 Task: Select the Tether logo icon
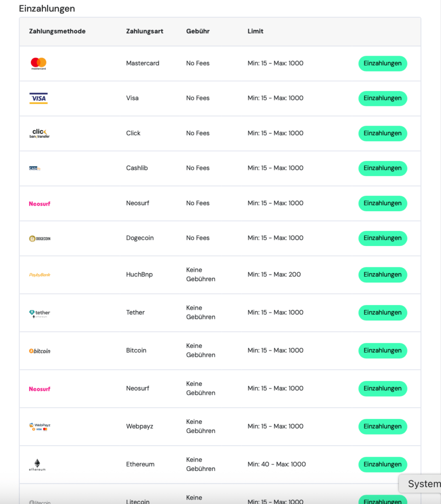click(39, 314)
